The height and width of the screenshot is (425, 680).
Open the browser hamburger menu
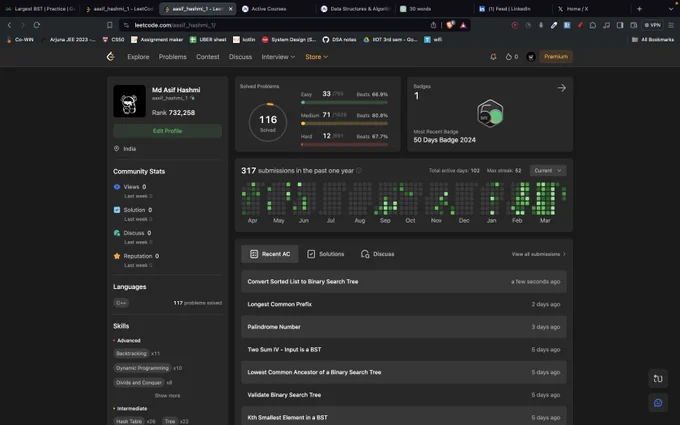coord(671,25)
